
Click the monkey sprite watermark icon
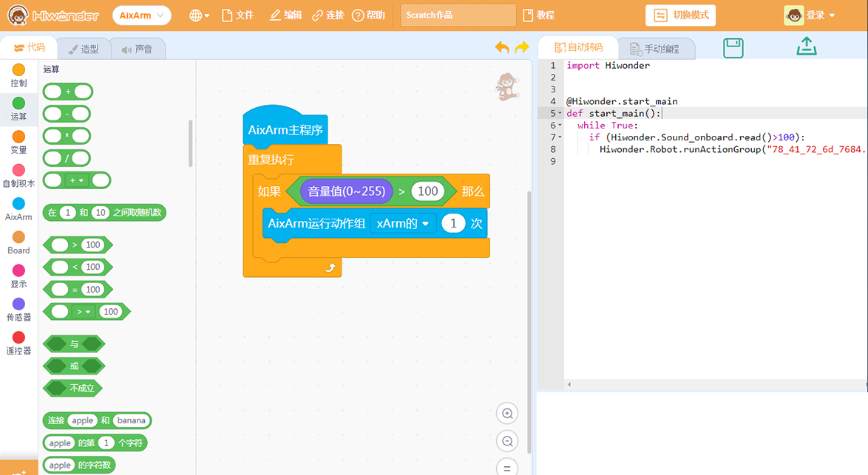point(507,87)
